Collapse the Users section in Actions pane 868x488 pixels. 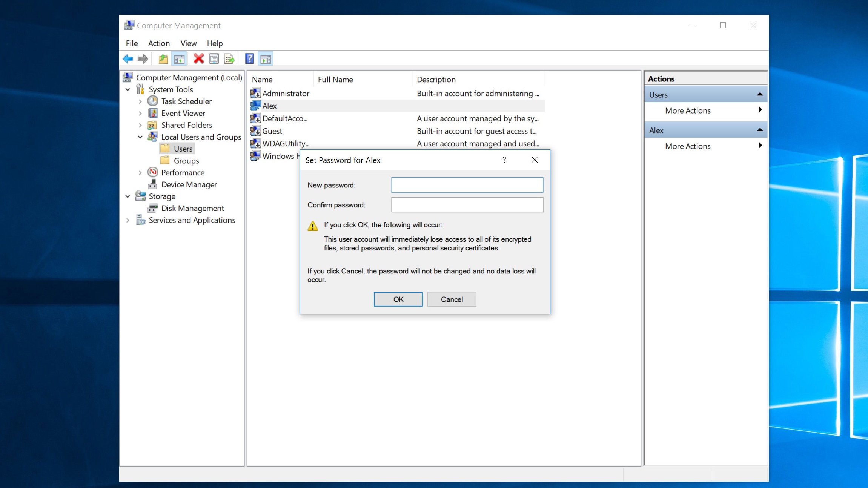760,94
